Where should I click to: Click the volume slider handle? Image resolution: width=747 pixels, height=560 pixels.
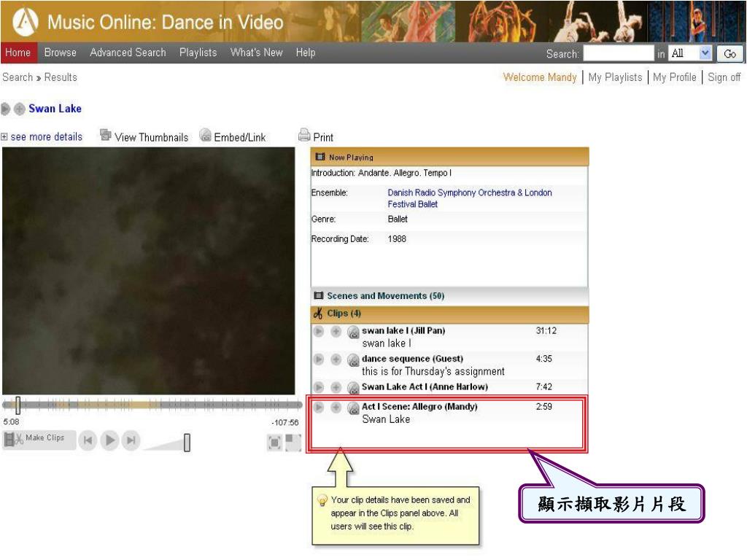click(187, 443)
